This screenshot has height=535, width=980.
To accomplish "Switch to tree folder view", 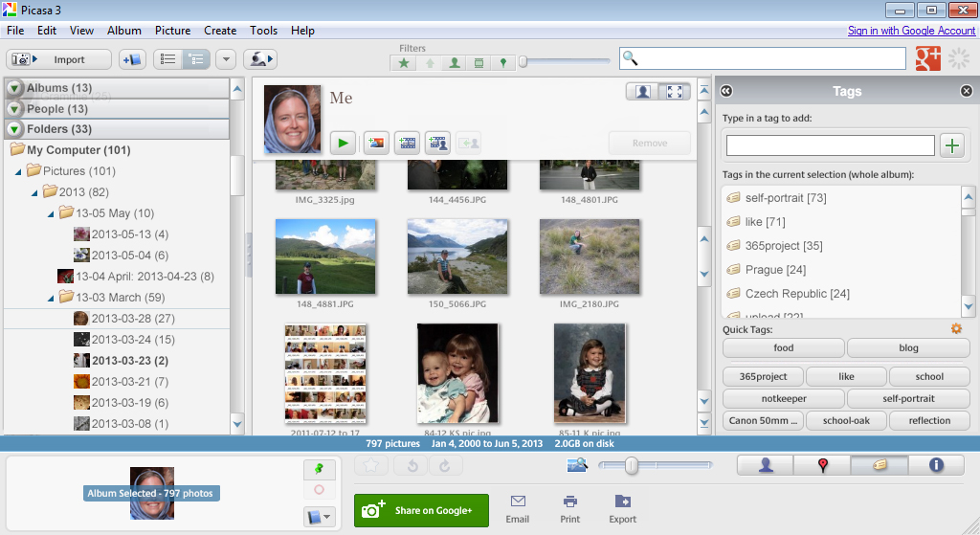I will 196,59.
